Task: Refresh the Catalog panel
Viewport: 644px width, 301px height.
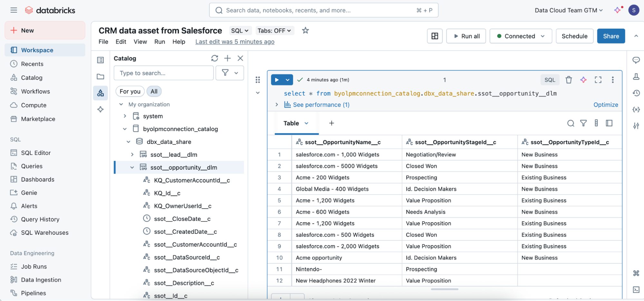Action: coord(215,58)
